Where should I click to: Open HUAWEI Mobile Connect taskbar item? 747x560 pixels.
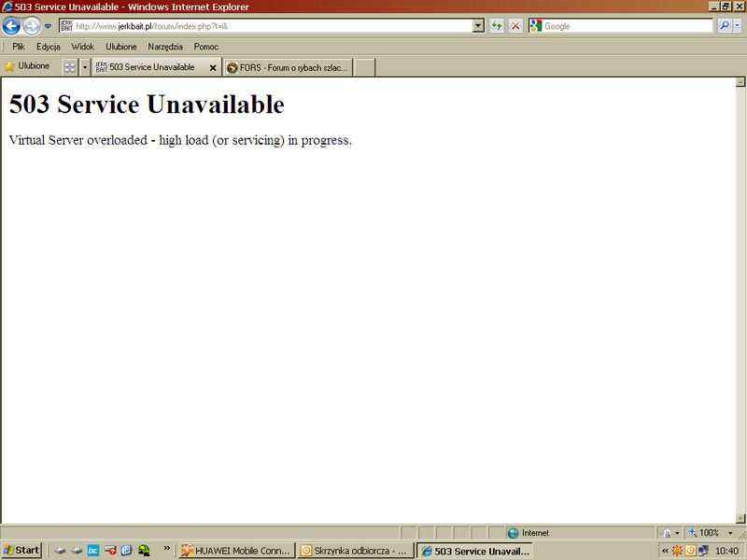[236, 551]
